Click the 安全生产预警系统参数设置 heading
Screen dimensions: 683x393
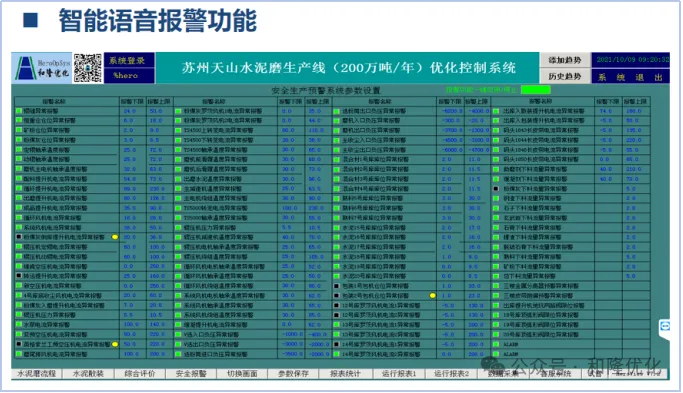click(326, 90)
